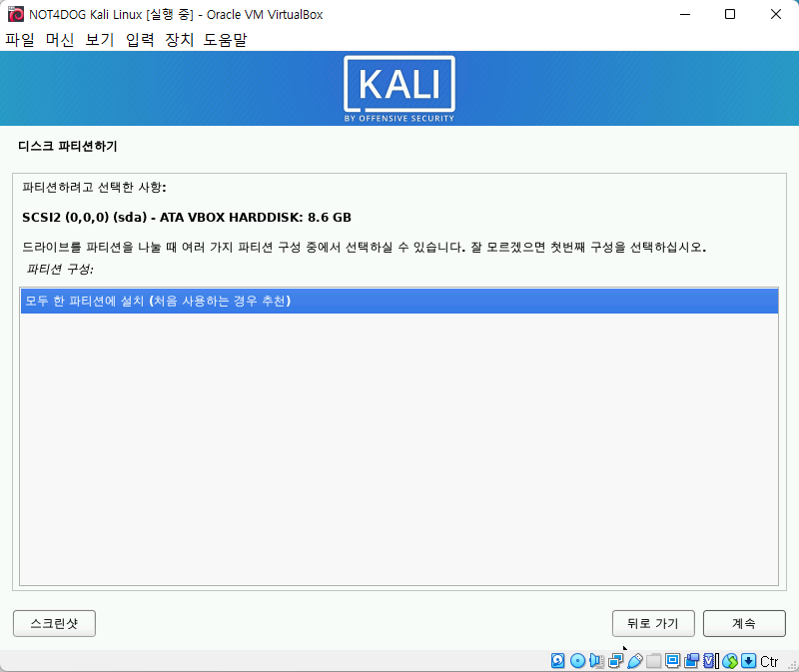799x672 pixels.
Task: Click the hard disk activity status icon
Action: (x=558, y=661)
